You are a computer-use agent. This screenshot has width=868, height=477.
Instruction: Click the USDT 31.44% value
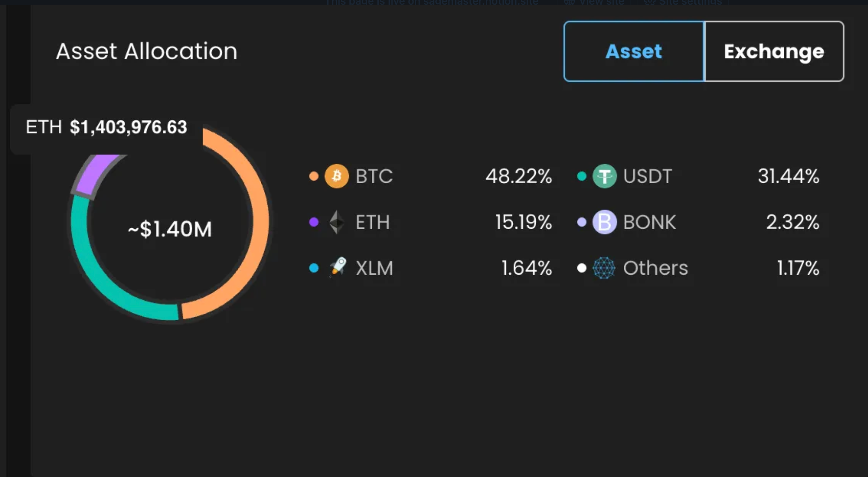tap(788, 176)
